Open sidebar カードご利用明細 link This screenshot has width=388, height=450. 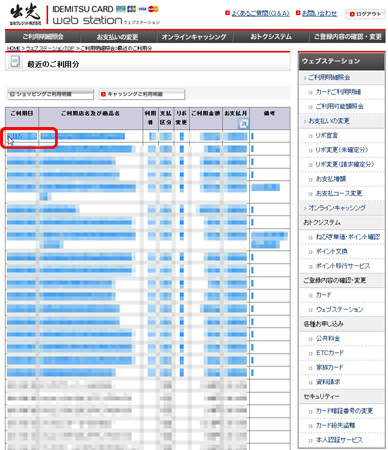point(338,92)
